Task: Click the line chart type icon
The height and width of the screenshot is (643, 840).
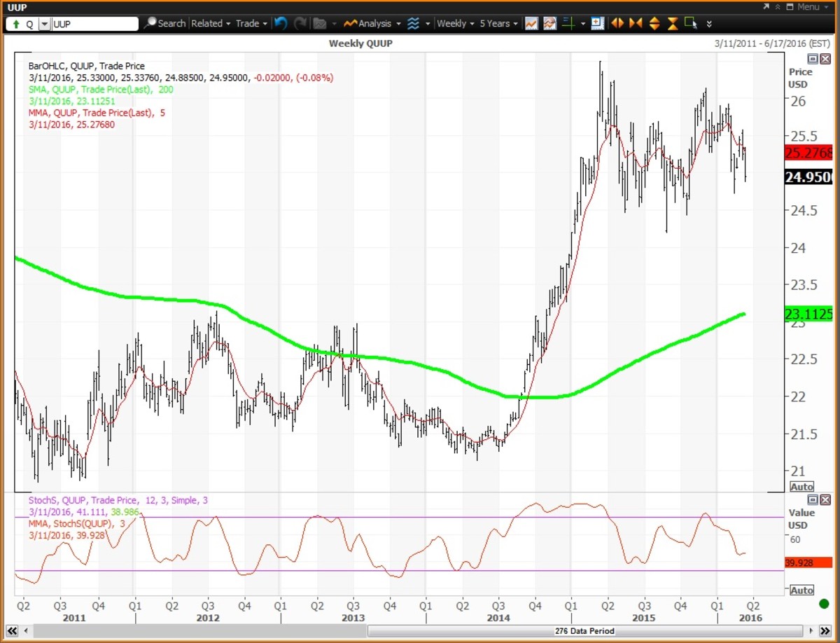Action: click(531, 23)
